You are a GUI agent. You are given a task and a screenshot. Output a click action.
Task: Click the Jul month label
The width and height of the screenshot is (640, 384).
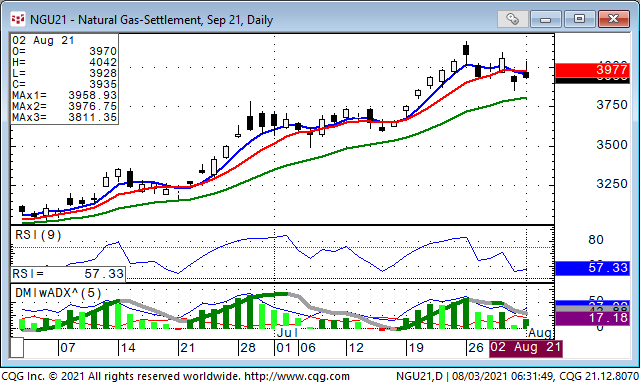tap(287, 333)
